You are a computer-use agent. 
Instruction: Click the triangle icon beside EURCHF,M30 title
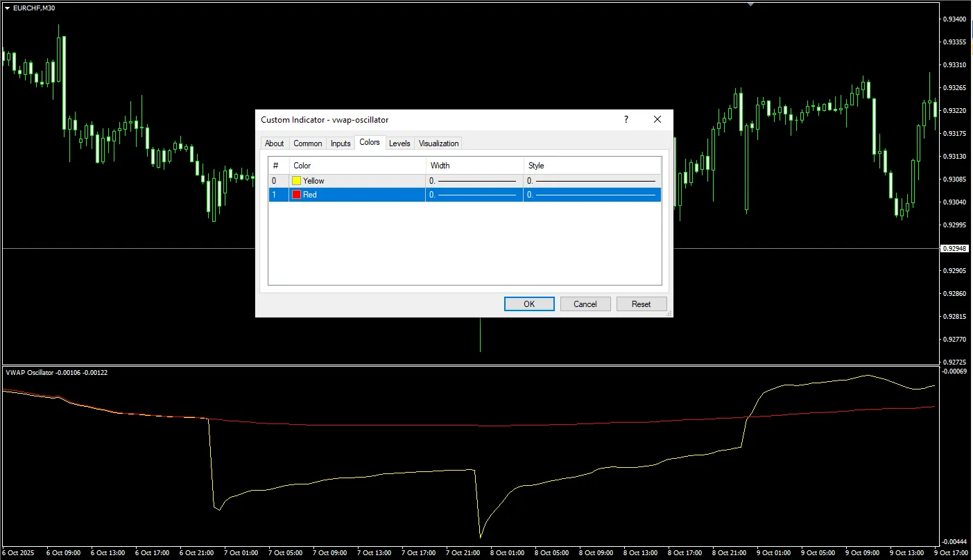click(7, 8)
